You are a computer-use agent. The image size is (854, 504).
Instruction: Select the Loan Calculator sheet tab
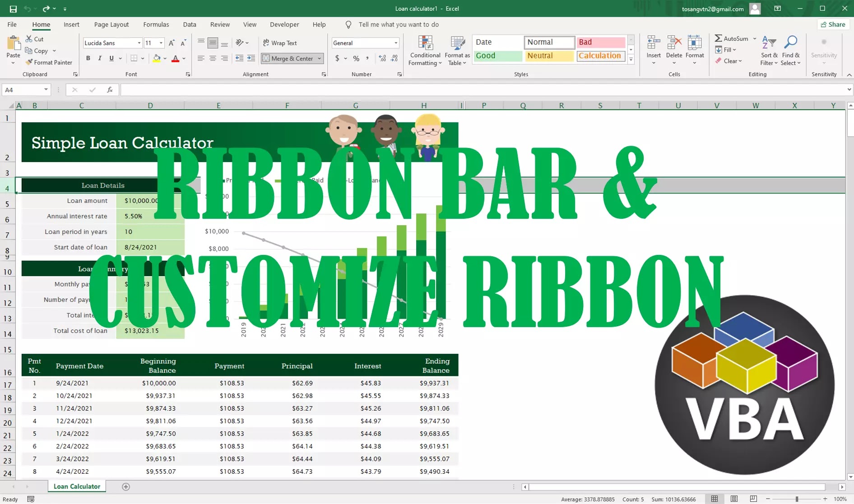(x=76, y=486)
